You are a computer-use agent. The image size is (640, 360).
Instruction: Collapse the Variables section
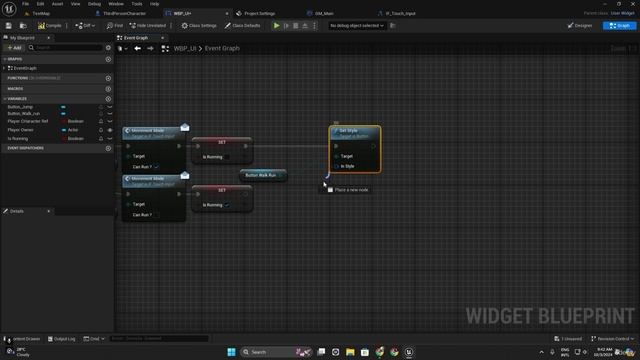click(x=5, y=99)
